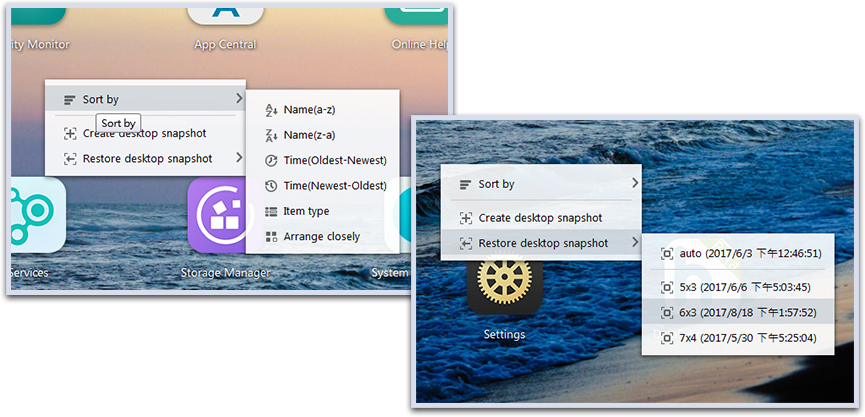
Task: Click the Storage Manager label
Action: 226,273
